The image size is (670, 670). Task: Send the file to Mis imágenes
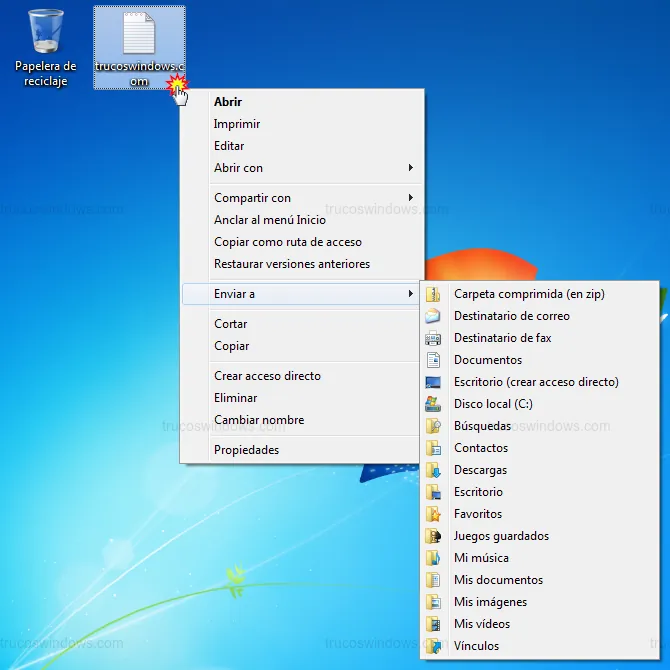point(490,602)
